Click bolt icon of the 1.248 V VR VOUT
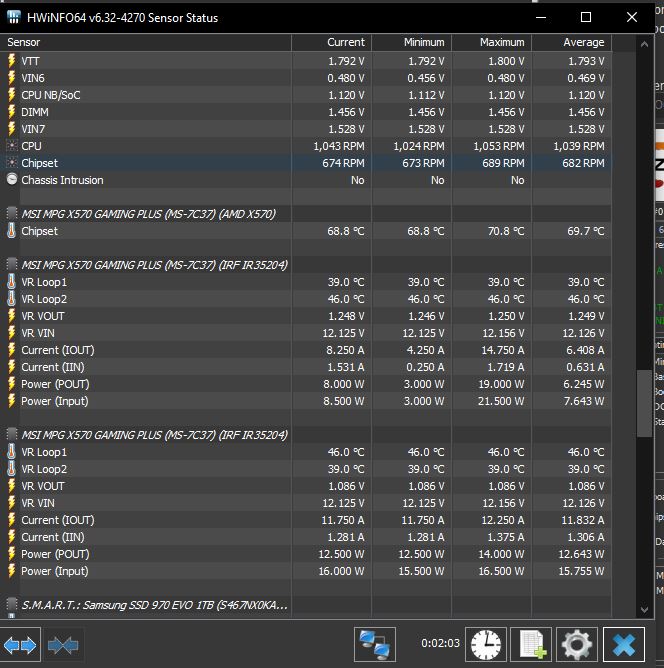The height and width of the screenshot is (668, 664). (x=12, y=316)
